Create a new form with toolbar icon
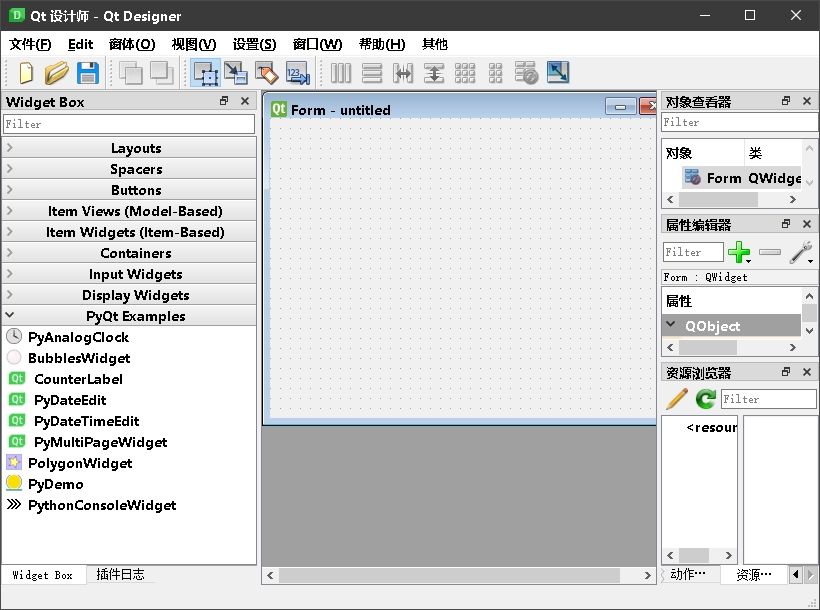 coord(26,73)
